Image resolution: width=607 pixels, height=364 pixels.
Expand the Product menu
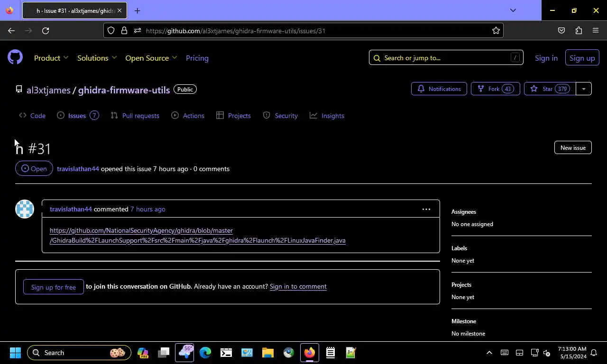(51, 58)
